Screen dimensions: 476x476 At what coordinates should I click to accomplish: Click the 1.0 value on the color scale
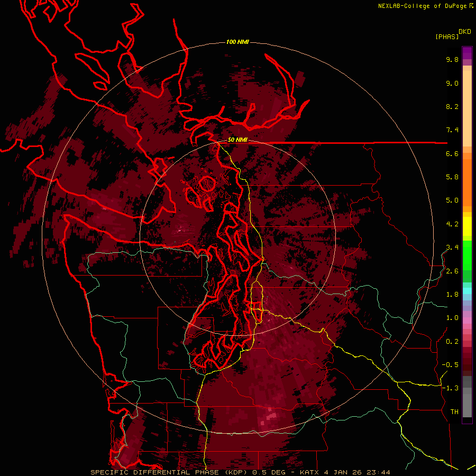click(x=452, y=318)
